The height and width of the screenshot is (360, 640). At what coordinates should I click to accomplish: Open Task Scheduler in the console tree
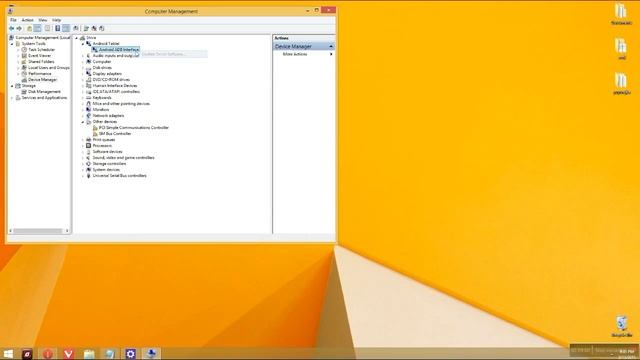41,49
